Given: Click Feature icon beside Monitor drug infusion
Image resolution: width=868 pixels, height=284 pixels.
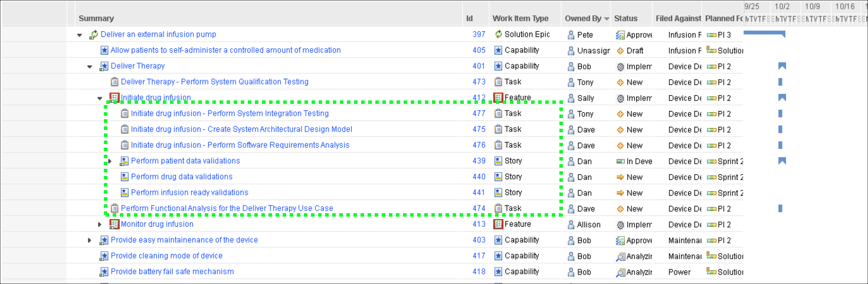Looking at the screenshot, I should click(x=114, y=224).
